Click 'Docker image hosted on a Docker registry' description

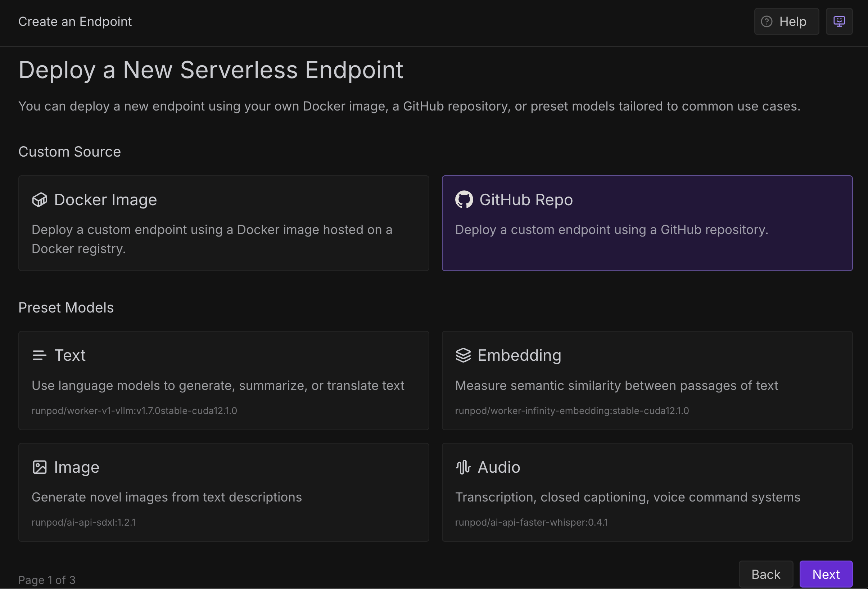212,239
